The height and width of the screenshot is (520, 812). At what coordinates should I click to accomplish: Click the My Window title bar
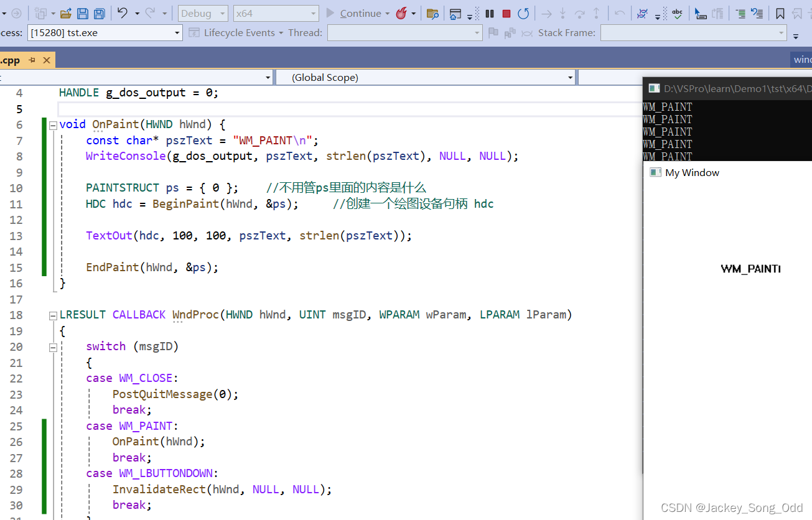[727, 173]
